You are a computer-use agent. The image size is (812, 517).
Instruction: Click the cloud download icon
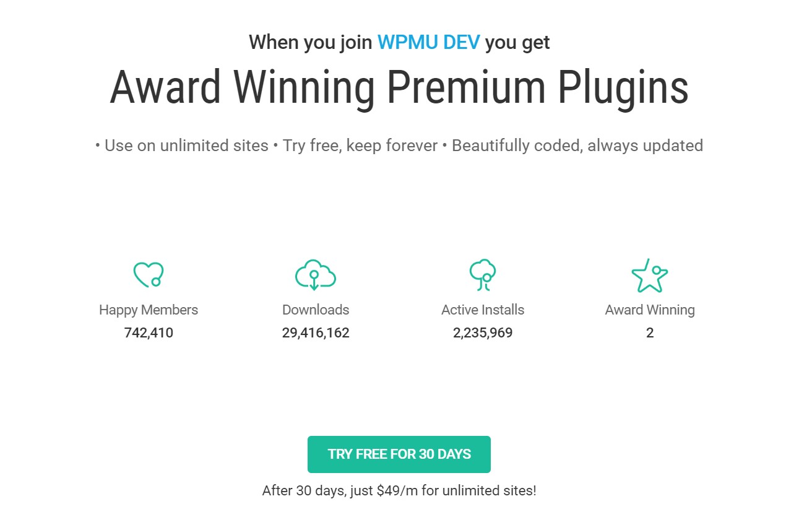tap(316, 275)
